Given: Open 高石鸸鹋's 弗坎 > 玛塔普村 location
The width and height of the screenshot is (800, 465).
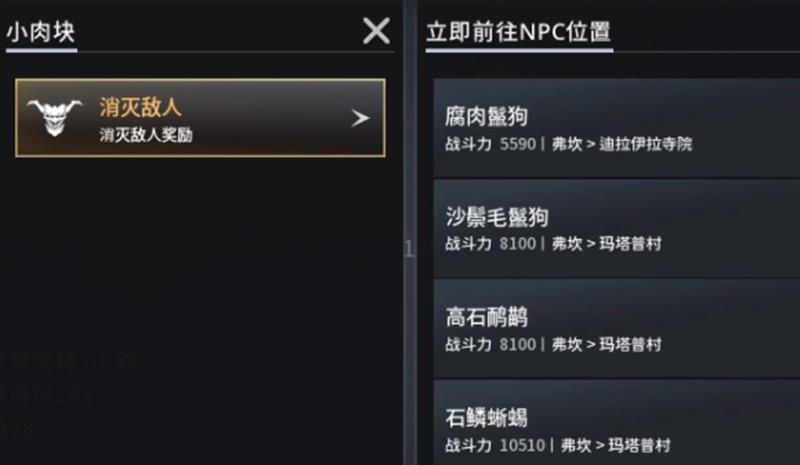Looking at the screenshot, I should [x=606, y=345].
